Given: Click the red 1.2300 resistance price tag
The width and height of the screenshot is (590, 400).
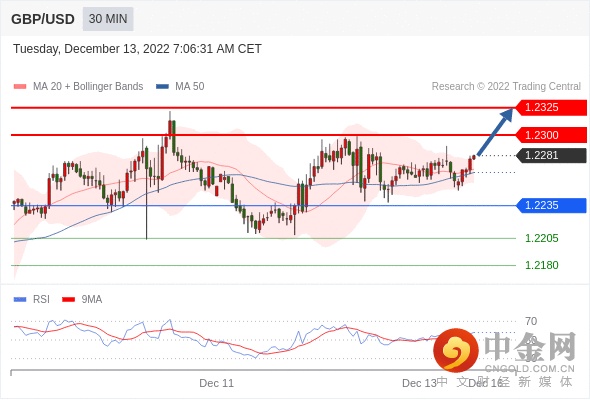Looking at the screenshot, I should [x=551, y=135].
